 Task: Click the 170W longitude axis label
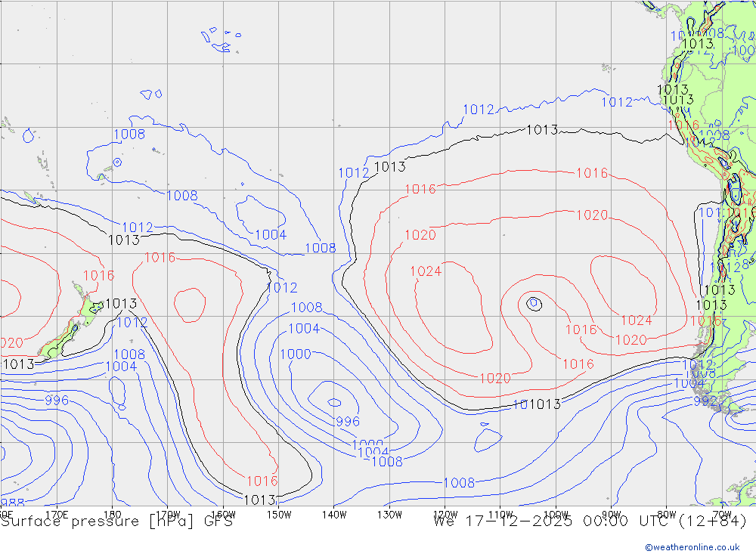pyautogui.click(x=168, y=515)
